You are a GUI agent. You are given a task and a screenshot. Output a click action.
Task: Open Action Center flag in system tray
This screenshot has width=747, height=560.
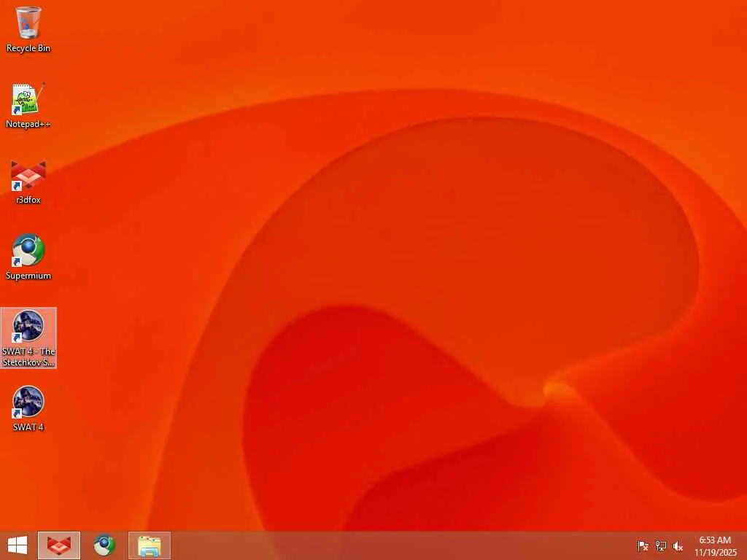tap(643, 545)
